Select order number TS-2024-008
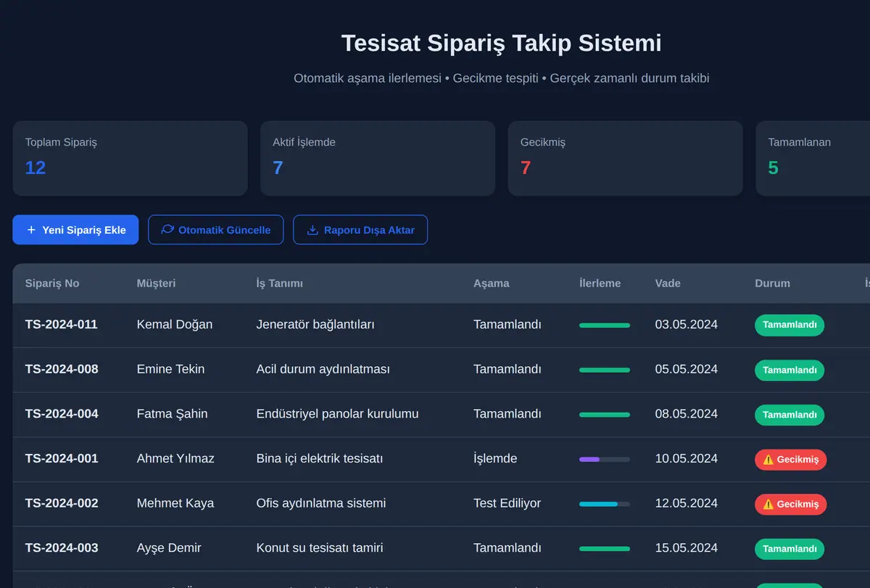This screenshot has height=588, width=870. pyautogui.click(x=62, y=369)
